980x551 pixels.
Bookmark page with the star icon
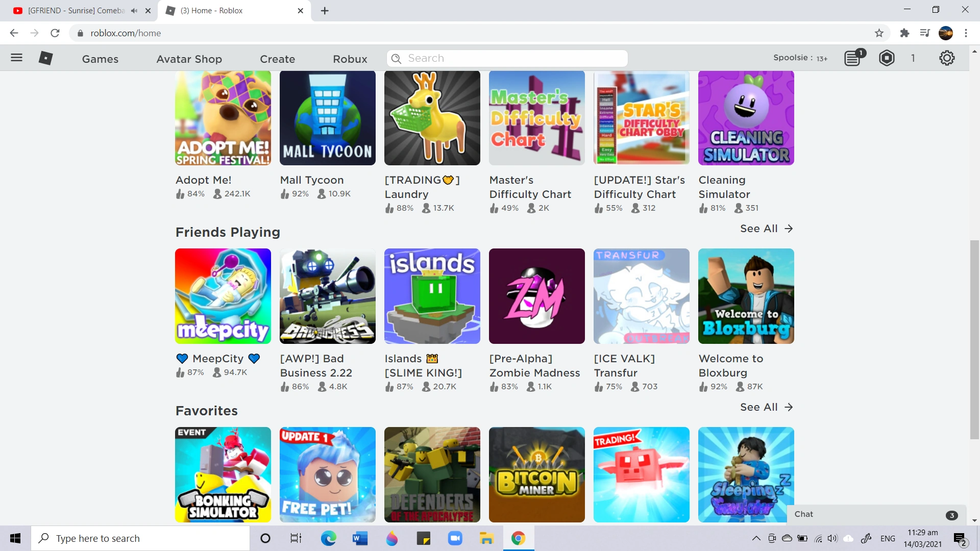click(879, 33)
